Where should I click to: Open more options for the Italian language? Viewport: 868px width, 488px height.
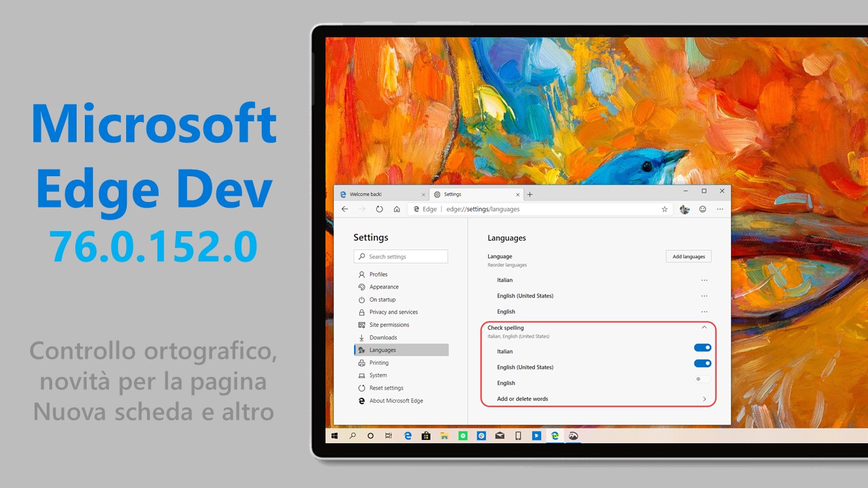coord(704,280)
